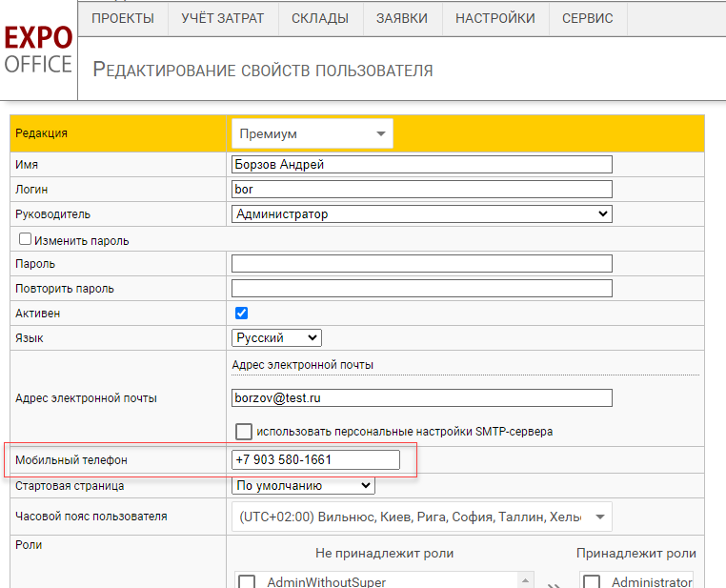Uncheck the Активен checkbox
Viewport: 726px width, 588px height.
(241, 313)
